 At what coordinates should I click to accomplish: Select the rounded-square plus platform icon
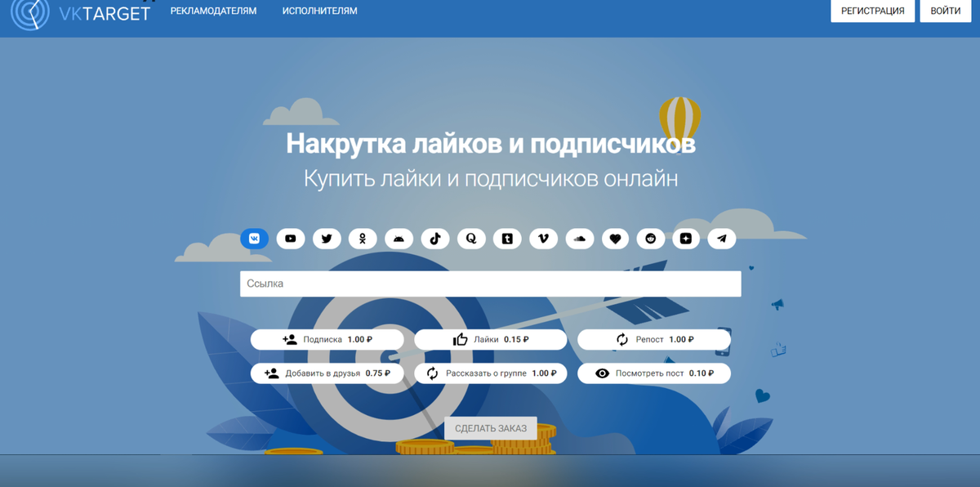[686, 239]
